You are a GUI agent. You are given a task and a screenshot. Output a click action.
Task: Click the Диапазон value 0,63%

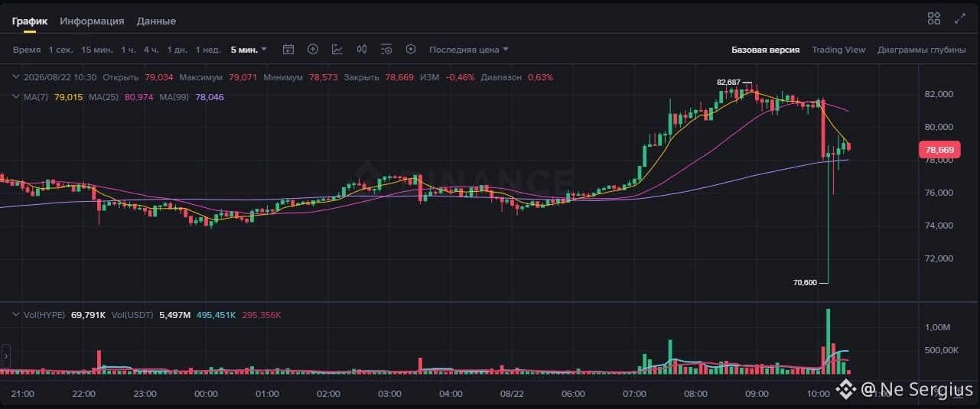[540, 77]
